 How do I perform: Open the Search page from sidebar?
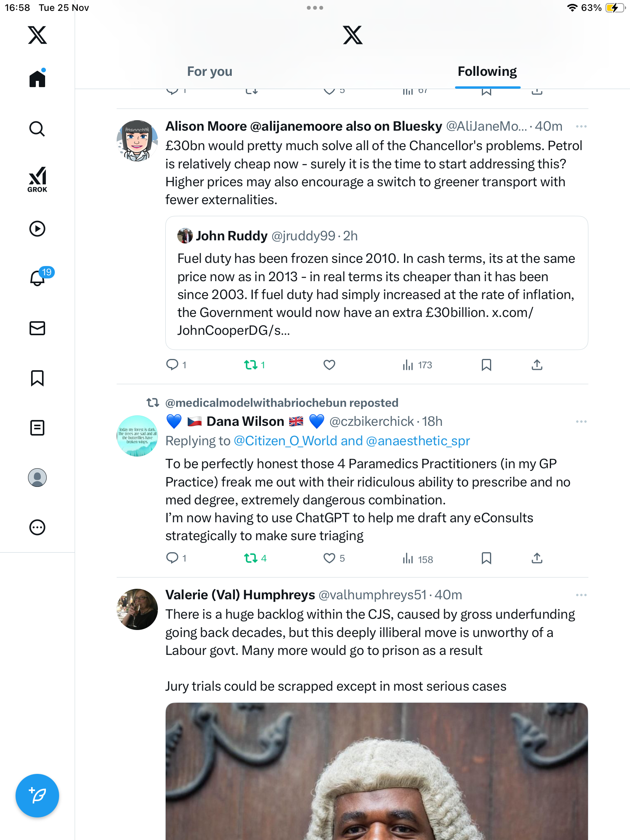point(37,129)
